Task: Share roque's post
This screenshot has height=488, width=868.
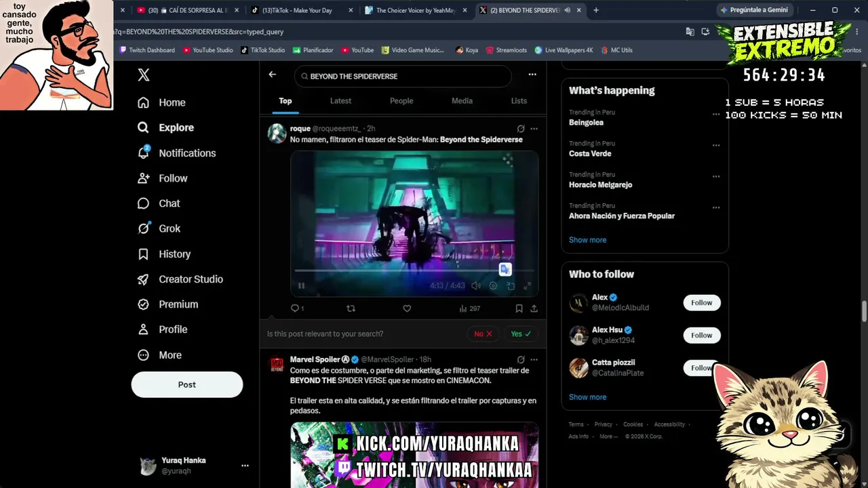Action: pos(534,308)
